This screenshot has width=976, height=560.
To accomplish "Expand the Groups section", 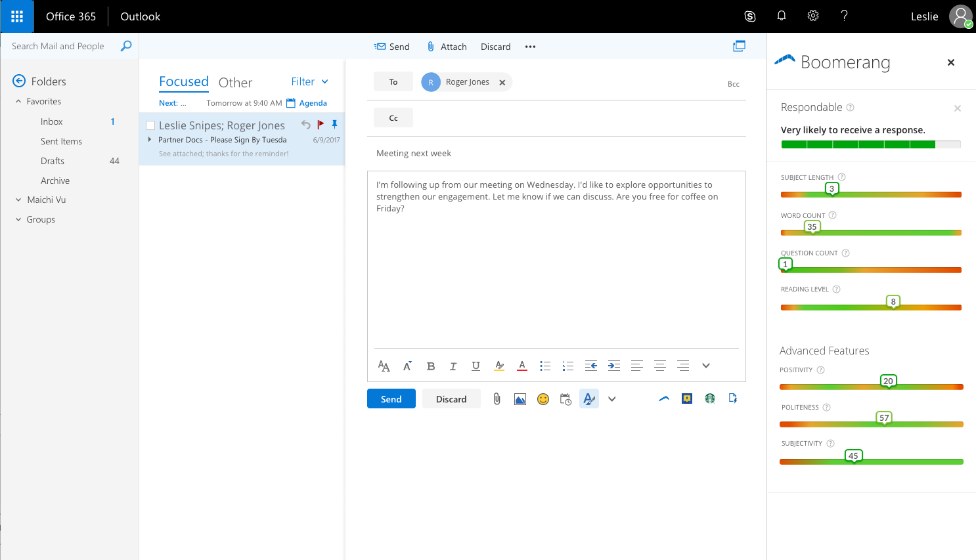I will tap(18, 219).
